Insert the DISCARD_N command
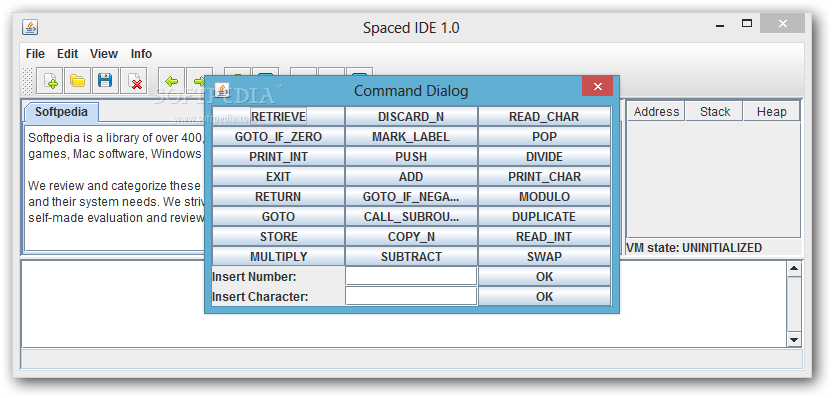 411,116
